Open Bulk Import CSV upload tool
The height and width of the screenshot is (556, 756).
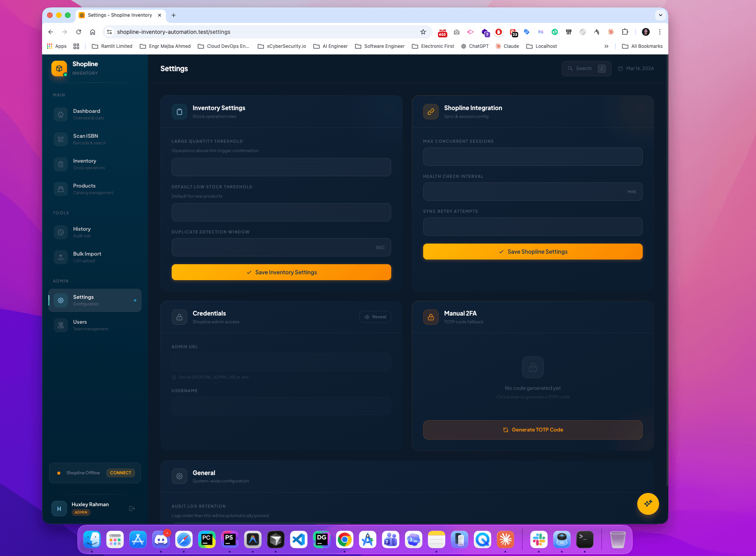click(x=87, y=257)
